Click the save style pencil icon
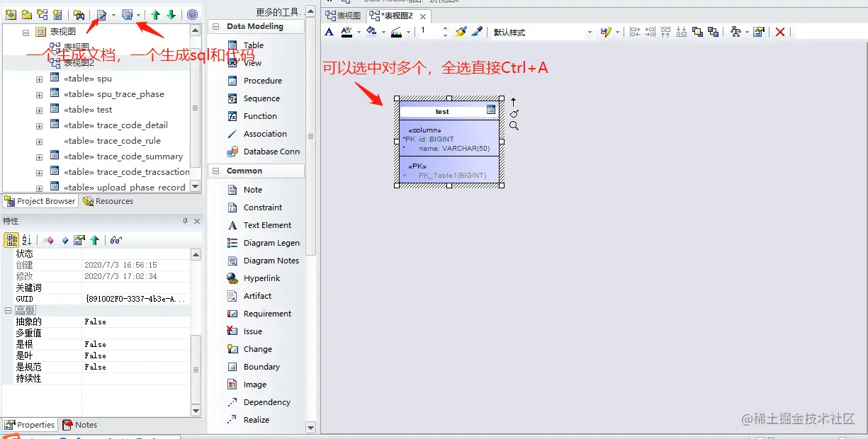 pyautogui.click(x=606, y=32)
